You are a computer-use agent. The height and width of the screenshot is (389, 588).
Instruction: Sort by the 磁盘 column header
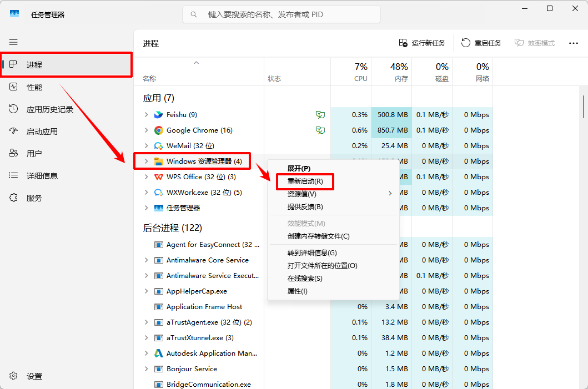tap(432, 72)
